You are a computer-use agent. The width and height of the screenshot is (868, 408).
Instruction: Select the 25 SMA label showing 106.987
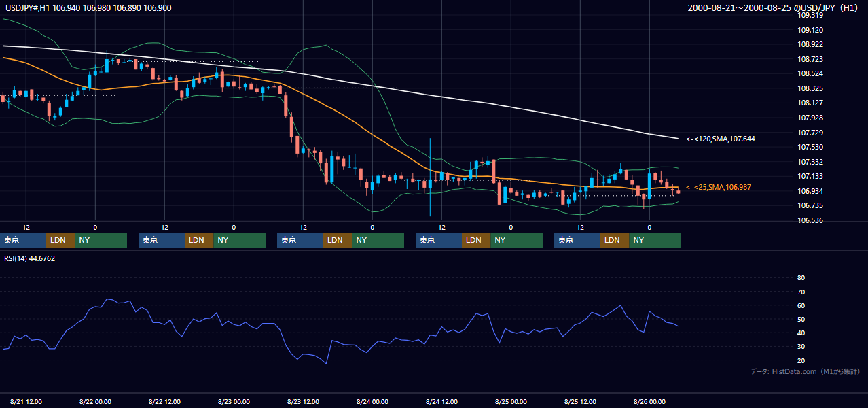pos(719,187)
